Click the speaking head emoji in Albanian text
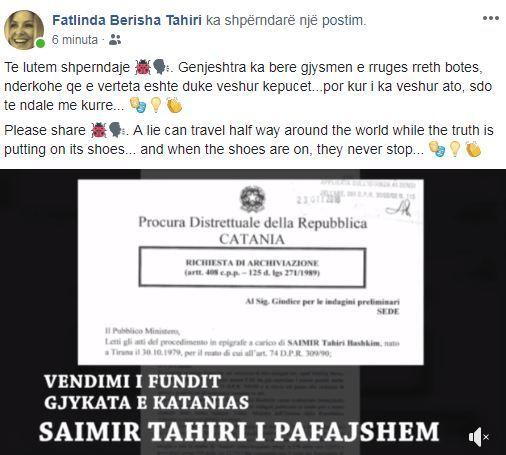The image size is (506, 455). (x=161, y=67)
